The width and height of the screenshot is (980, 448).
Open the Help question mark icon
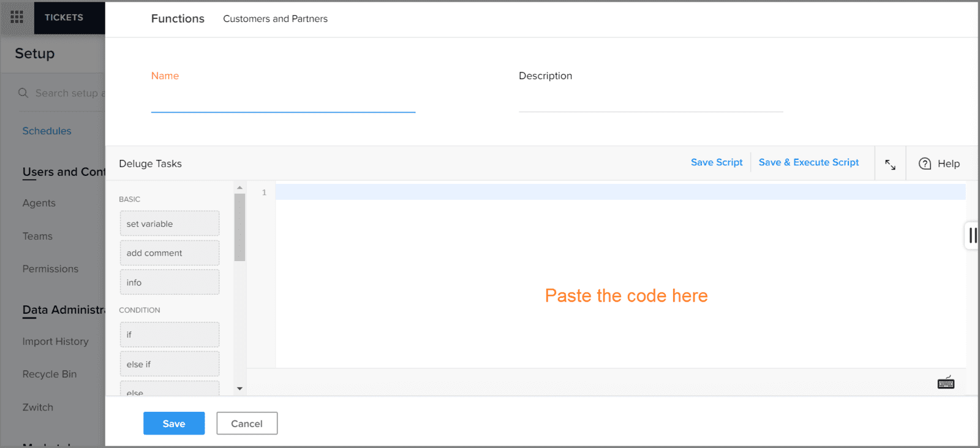(x=925, y=164)
